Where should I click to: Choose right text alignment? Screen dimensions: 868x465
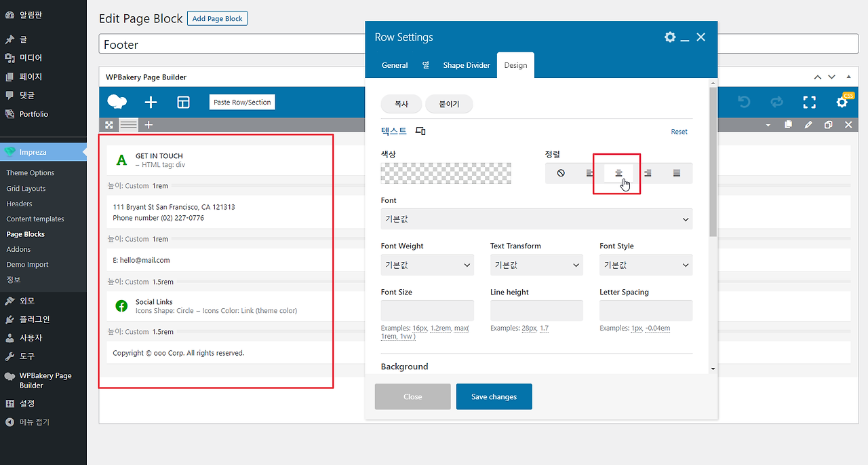[648, 173]
